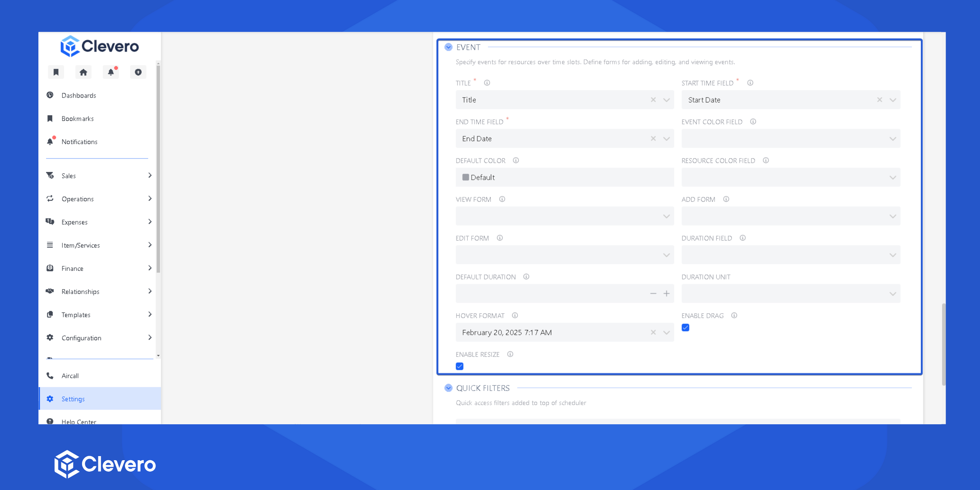Image resolution: width=980 pixels, height=490 pixels.
Task: Open the Duration Unit dropdown
Action: [x=791, y=294]
